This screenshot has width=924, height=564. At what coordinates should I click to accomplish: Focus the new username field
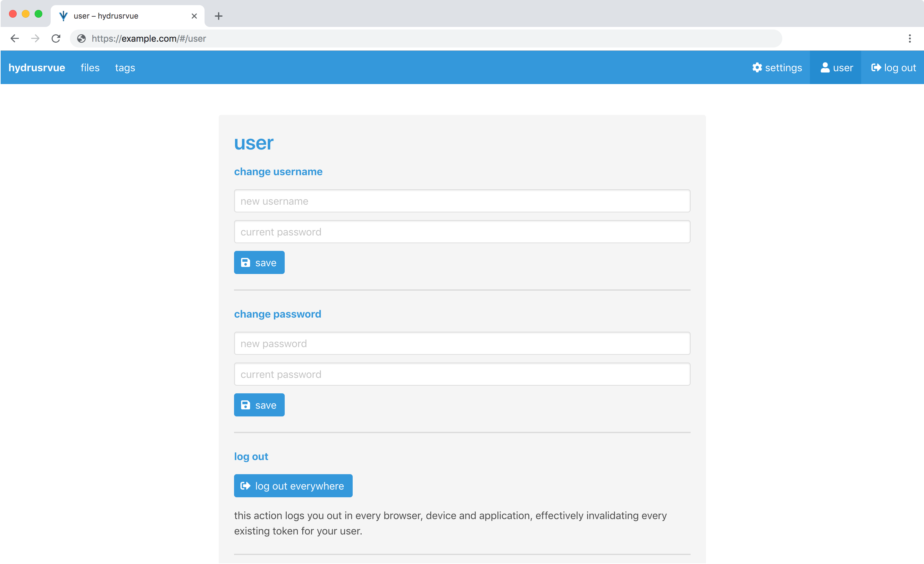tap(462, 201)
